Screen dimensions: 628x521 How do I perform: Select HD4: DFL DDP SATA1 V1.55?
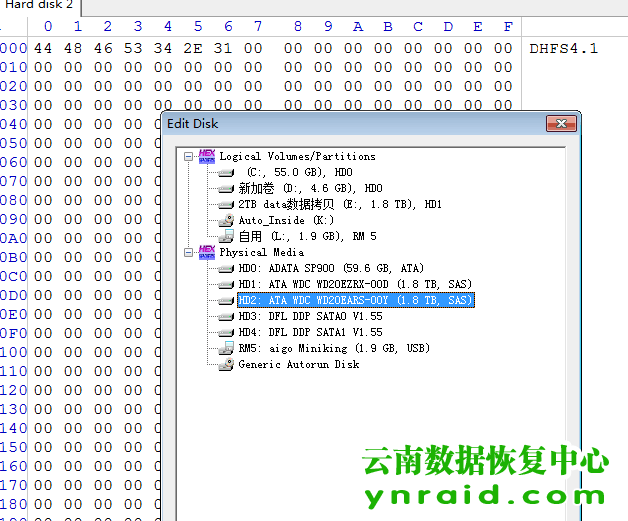(x=310, y=332)
